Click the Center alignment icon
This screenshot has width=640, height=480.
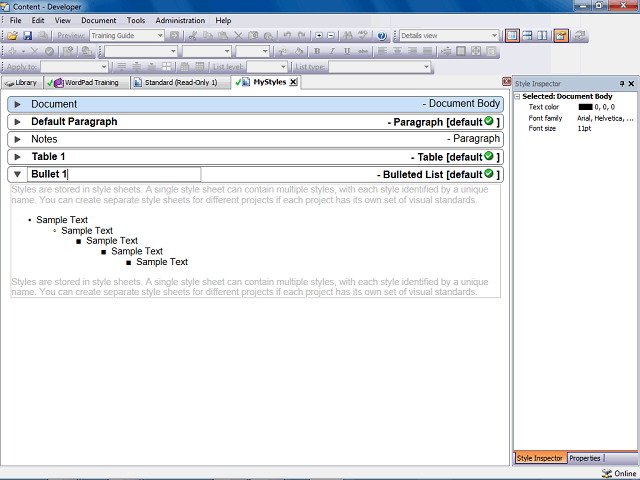(x=397, y=51)
